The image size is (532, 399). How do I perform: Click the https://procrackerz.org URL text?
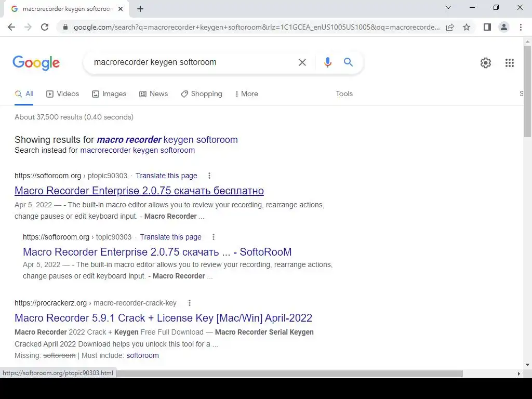[x=50, y=303]
